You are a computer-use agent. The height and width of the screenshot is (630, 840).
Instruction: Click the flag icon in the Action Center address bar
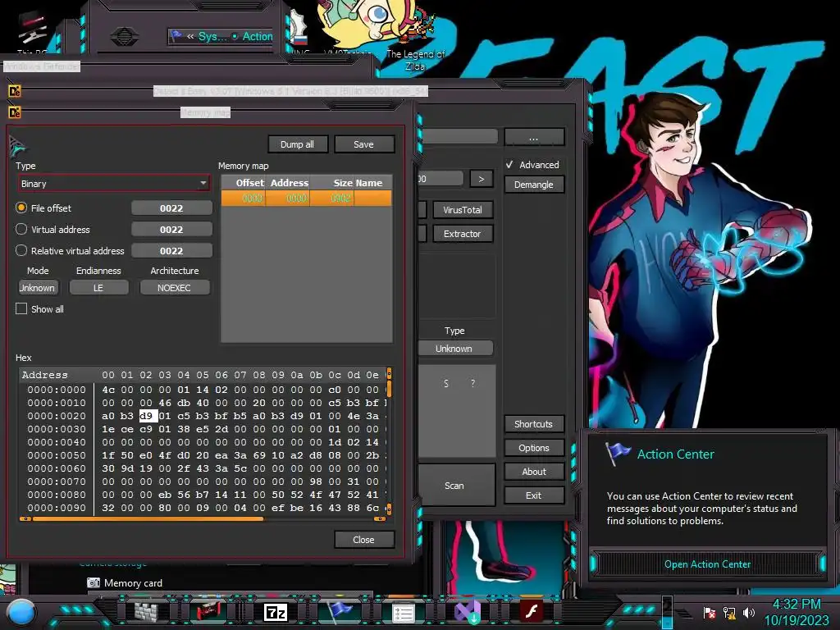(176, 36)
